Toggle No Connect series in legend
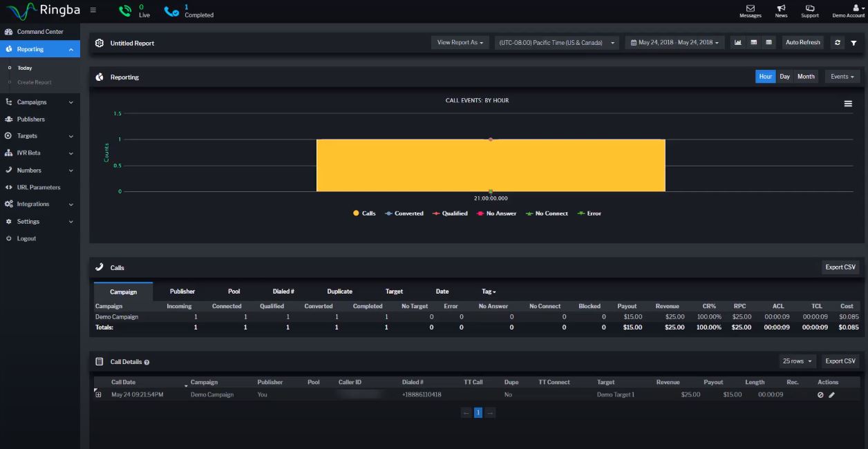Screen dimensions: 868x449 [x=547, y=213]
